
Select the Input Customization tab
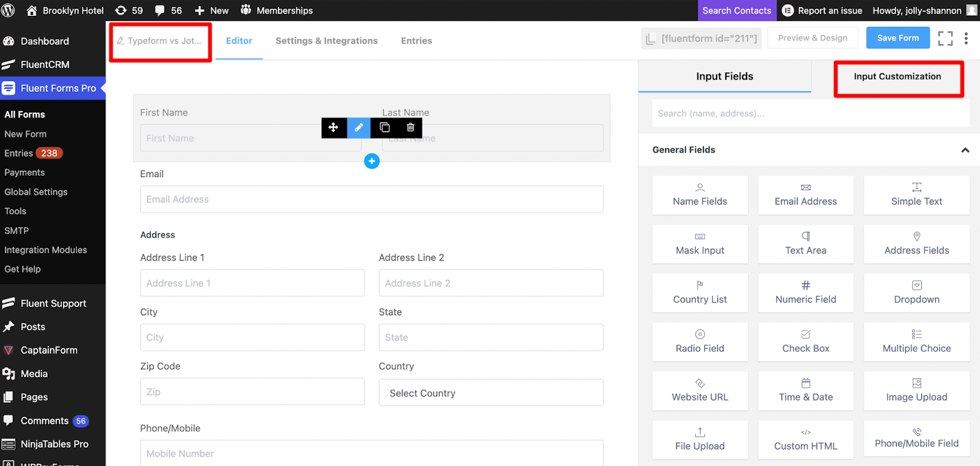(x=897, y=77)
